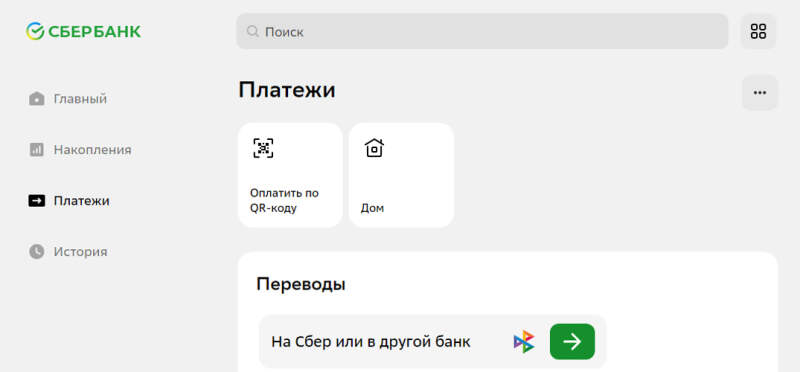Select Платежи in the sidebar
This screenshot has height=372, width=800.
click(82, 201)
